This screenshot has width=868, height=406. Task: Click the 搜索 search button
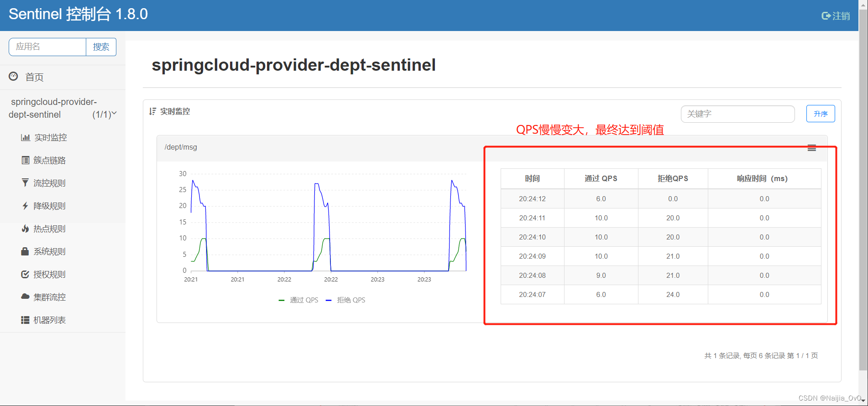click(101, 47)
